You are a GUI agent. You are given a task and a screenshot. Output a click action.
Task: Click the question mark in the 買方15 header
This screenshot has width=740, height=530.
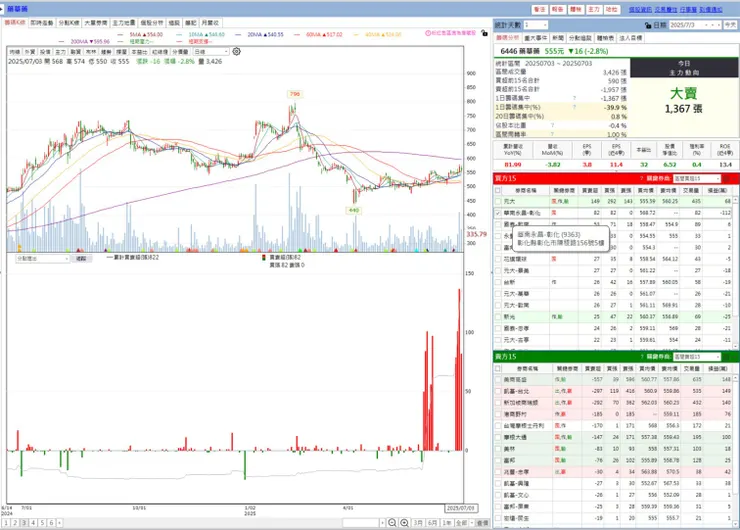point(641,178)
